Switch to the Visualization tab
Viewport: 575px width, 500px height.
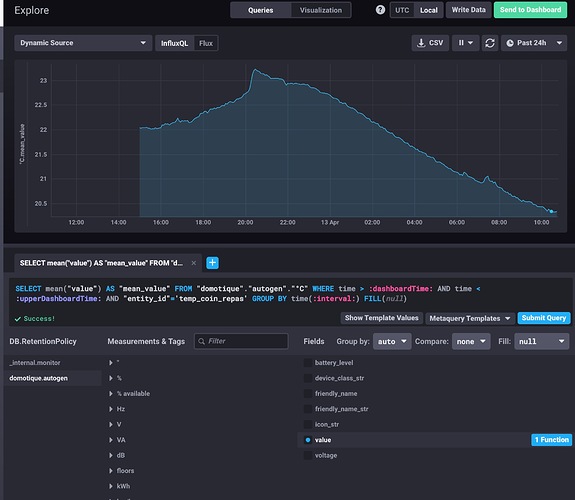(x=321, y=10)
